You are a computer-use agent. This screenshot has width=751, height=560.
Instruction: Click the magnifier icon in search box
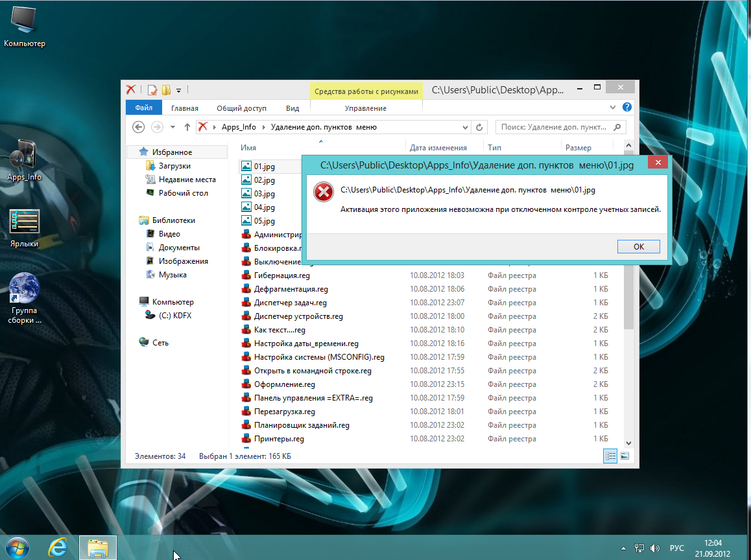(x=617, y=127)
